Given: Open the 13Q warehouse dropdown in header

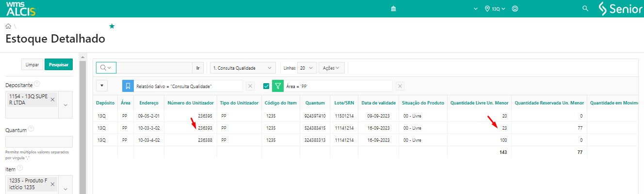Looking at the screenshot, I should coord(499,9).
